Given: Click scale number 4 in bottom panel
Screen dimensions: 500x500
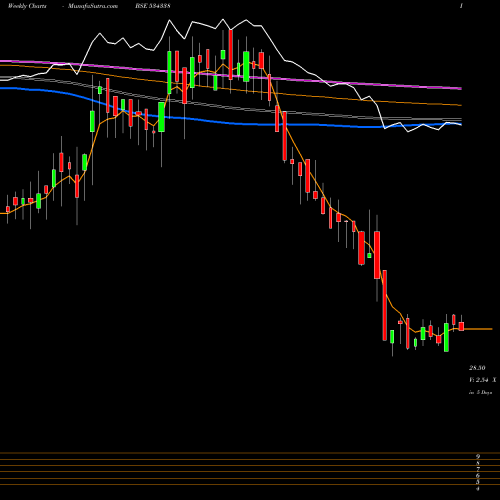Looking at the screenshot, I should pos(478,489).
